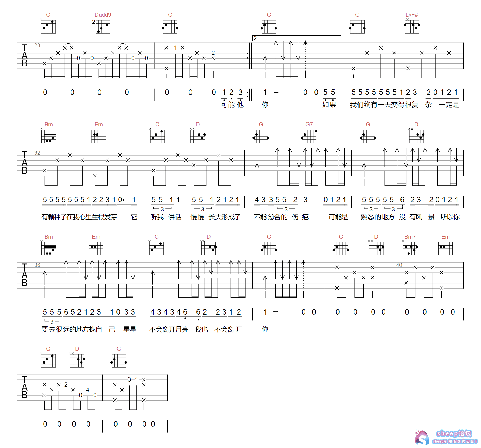Screen dimensions: 481x448
Task: Click the TAB clef in the last staff
Action: coord(24,387)
